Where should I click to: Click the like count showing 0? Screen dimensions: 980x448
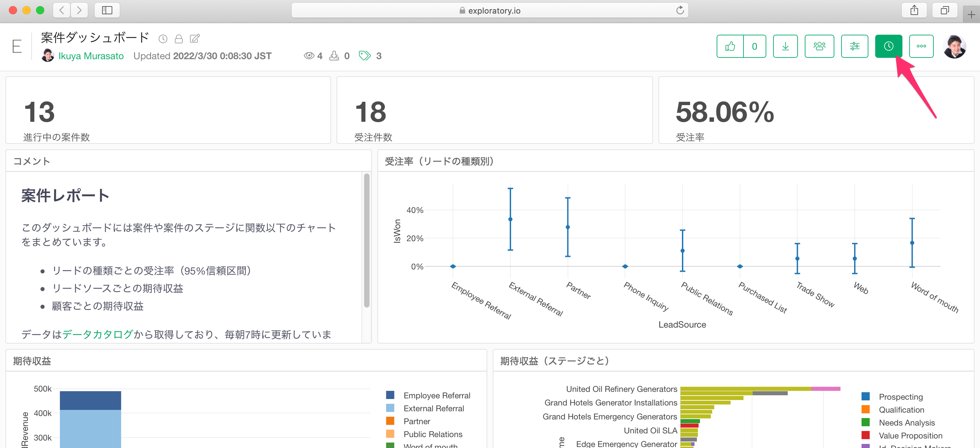click(x=754, y=46)
